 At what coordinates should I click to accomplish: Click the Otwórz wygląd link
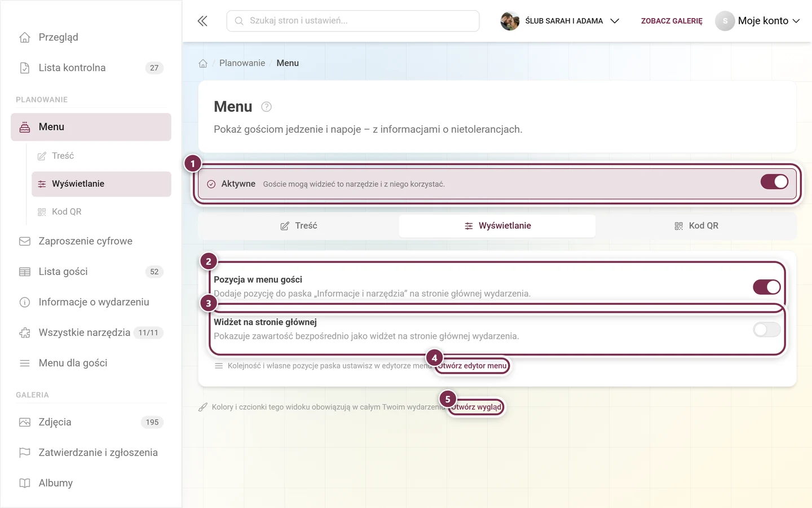pos(476,407)
